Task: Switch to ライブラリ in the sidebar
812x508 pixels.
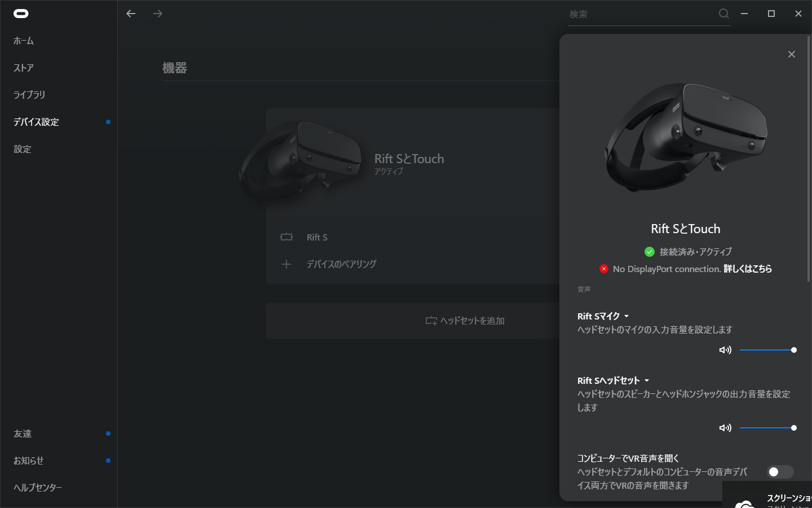Action: tap(29, 95)
